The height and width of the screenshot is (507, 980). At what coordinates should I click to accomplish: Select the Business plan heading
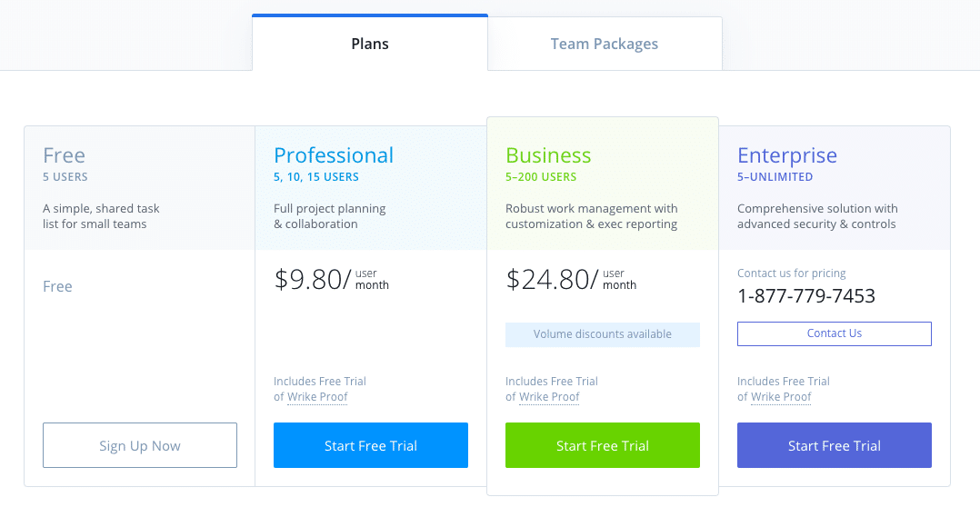pos(548,154)
